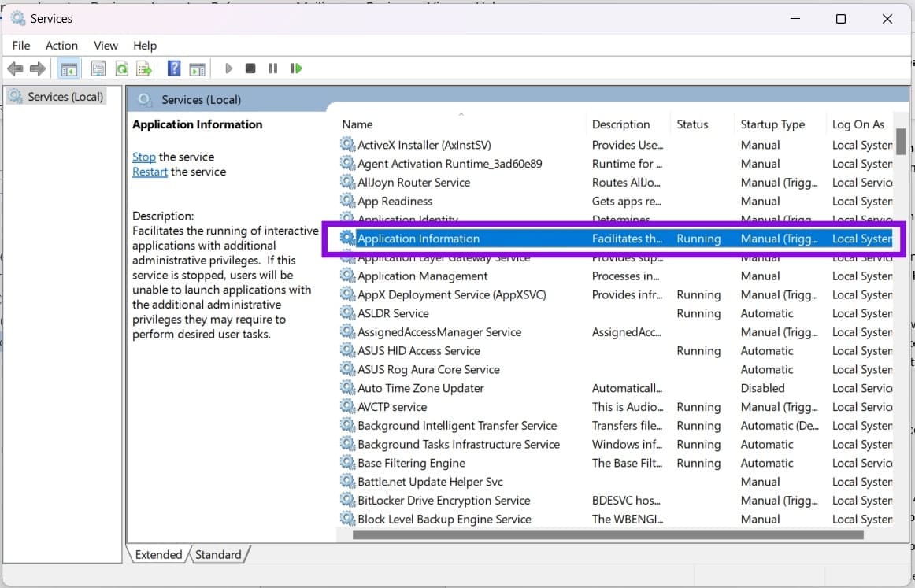Viewport: 915px width, 588px height.
Task: Select the Application Information service row
Action: click(x=615, y=238)
